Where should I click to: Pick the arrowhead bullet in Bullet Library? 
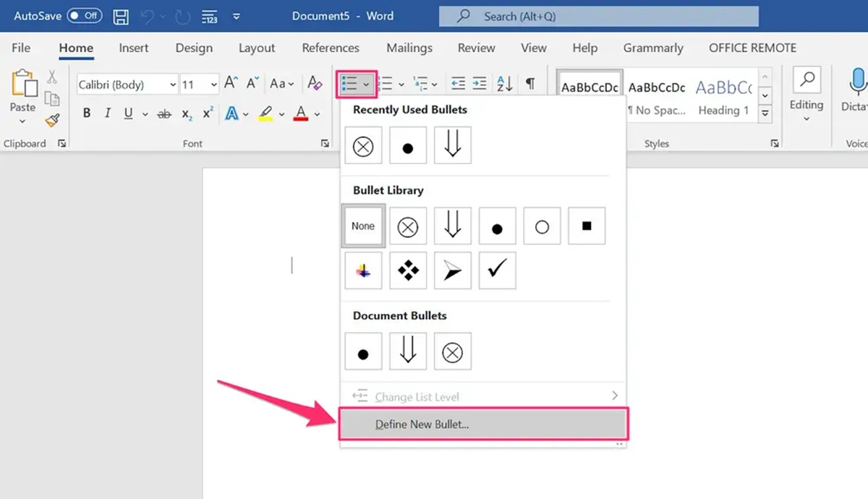(x=453, y=271)
